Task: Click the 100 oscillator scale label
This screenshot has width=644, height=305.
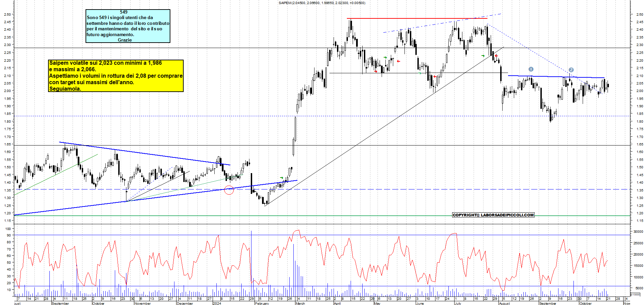Action: pos(8,229)
